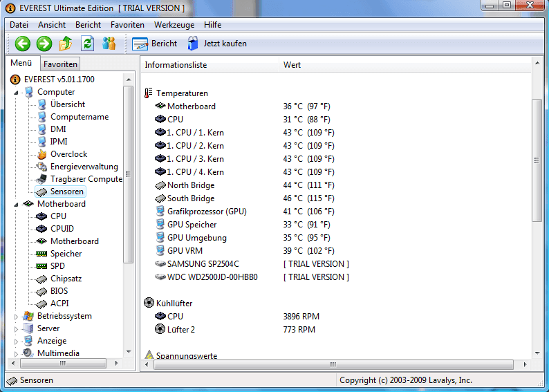This screenshot has width=549, height=392.
Task: Click the Overclock flame icon
Action: point(41,154)
